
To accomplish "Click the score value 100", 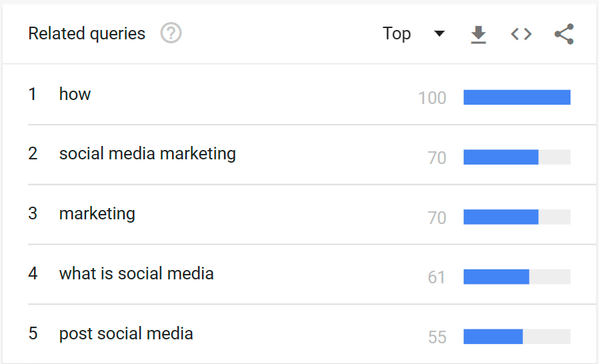I will pos(432,98).
